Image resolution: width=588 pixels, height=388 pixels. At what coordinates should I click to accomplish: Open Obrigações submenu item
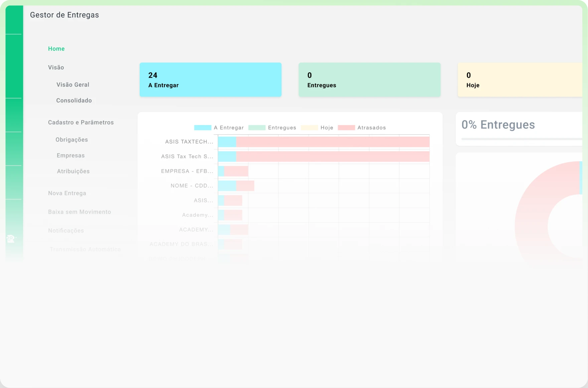72,140
